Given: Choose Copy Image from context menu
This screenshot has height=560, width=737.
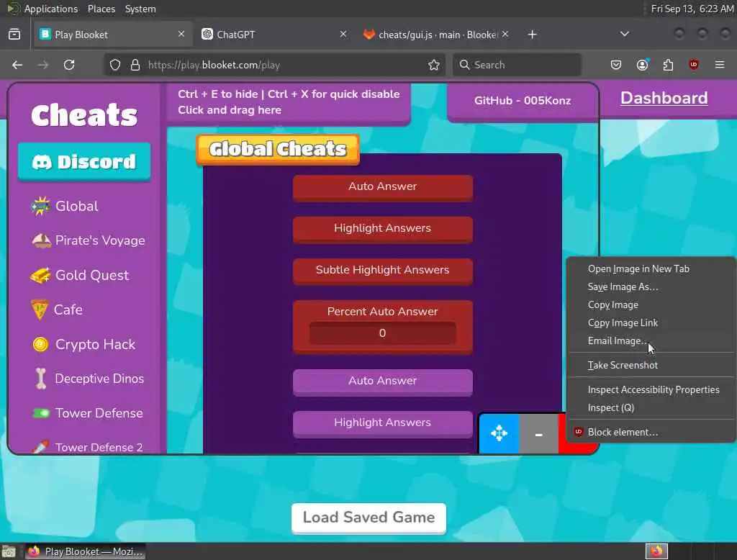Looking at the screenshot, I should click(x=651, y=304).
